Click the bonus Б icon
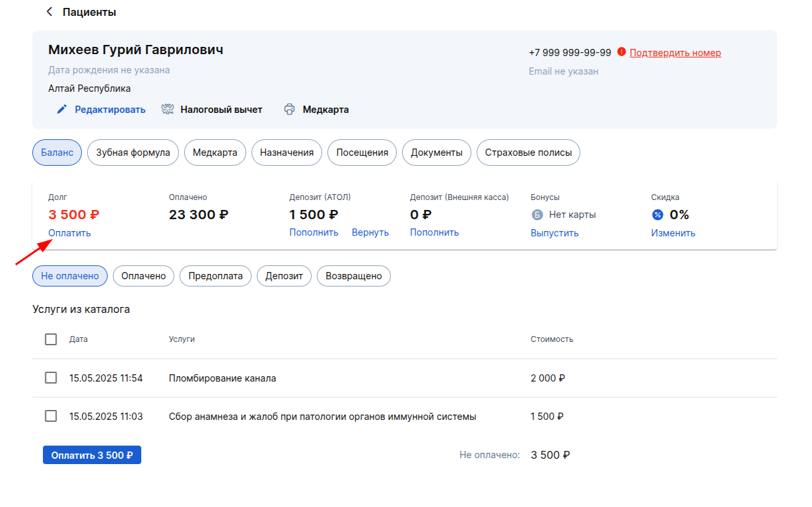 537,215
